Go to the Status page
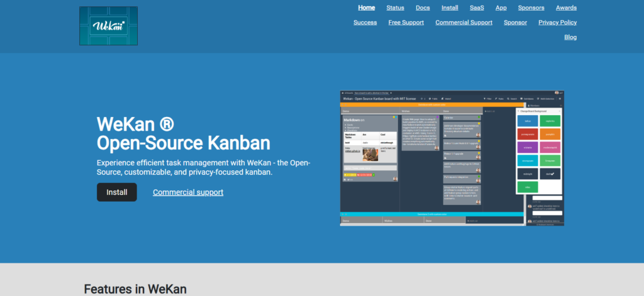The width and height of the screenshot is (644, 296). 395,8
